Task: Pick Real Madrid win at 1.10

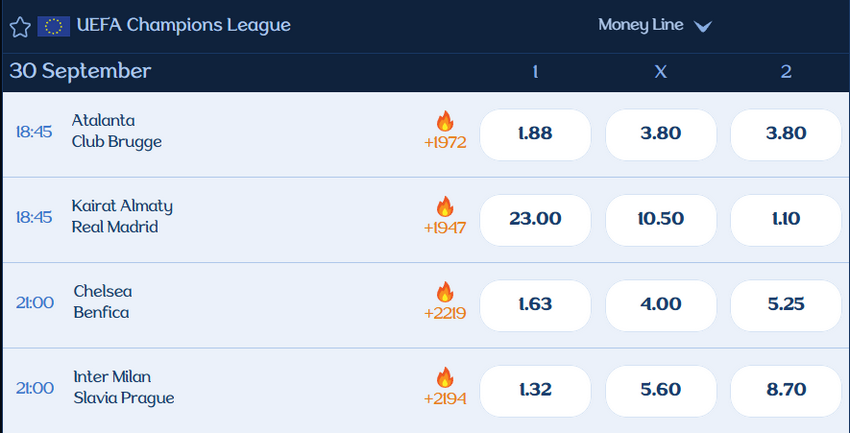Action: (786, 219)
